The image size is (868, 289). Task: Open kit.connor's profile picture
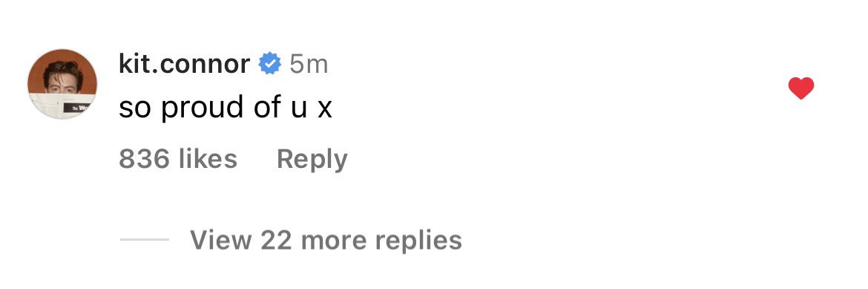62,84
